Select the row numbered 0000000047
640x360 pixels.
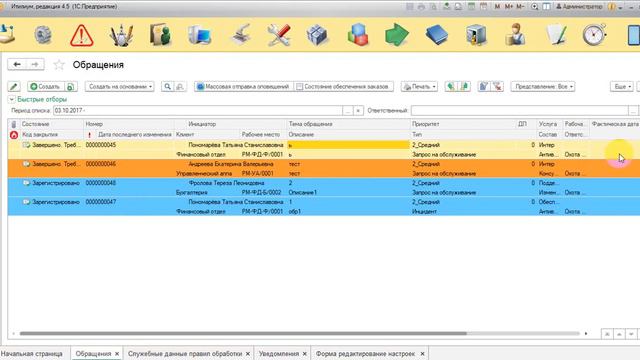323,207
